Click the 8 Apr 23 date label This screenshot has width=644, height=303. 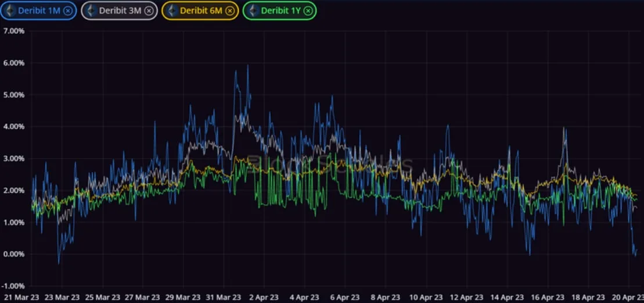click(x=386, y=297)
